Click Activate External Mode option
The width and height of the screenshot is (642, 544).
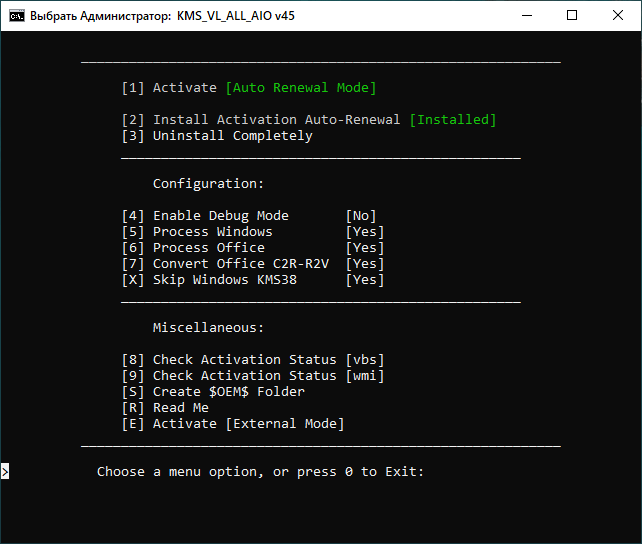pos(232,424)
